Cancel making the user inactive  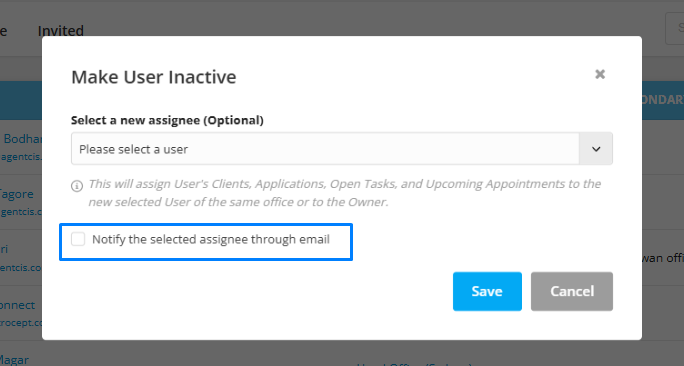pos(572,291)
